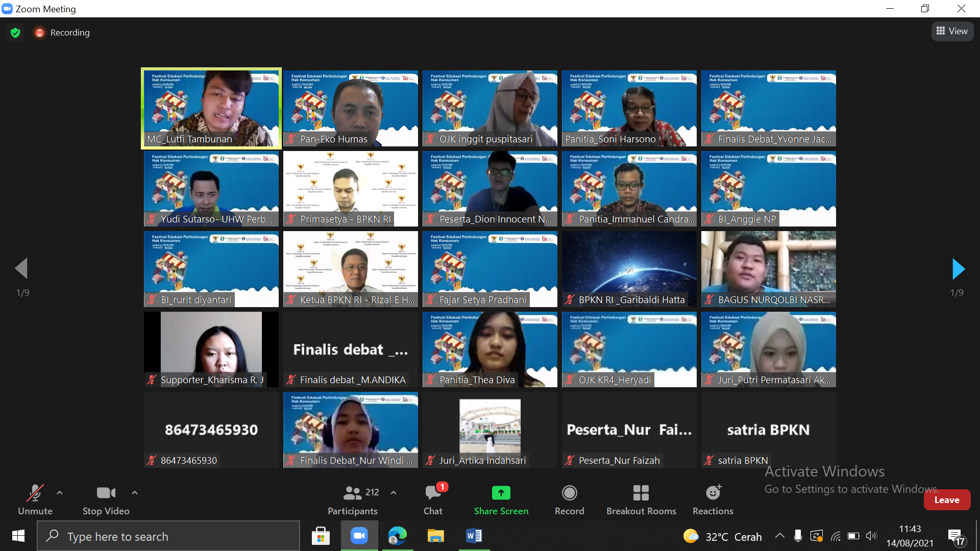Click Zoom icon in taskbar
Viewport: 980px width, 551px height.
[359, 536]
